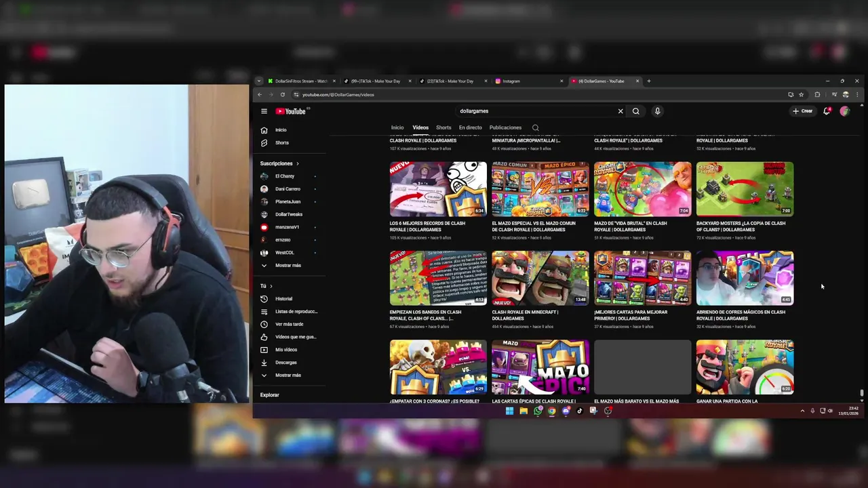868x488 pixels.
Task: Expand the Tú section arrow
Action: click(x=271, y=286)
